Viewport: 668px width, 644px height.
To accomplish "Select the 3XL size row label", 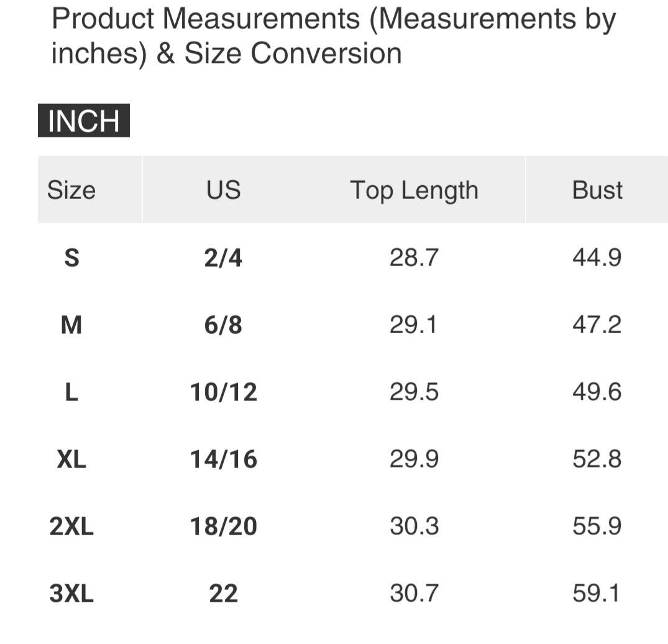I will pyautogui.click(x=71, y=594).
